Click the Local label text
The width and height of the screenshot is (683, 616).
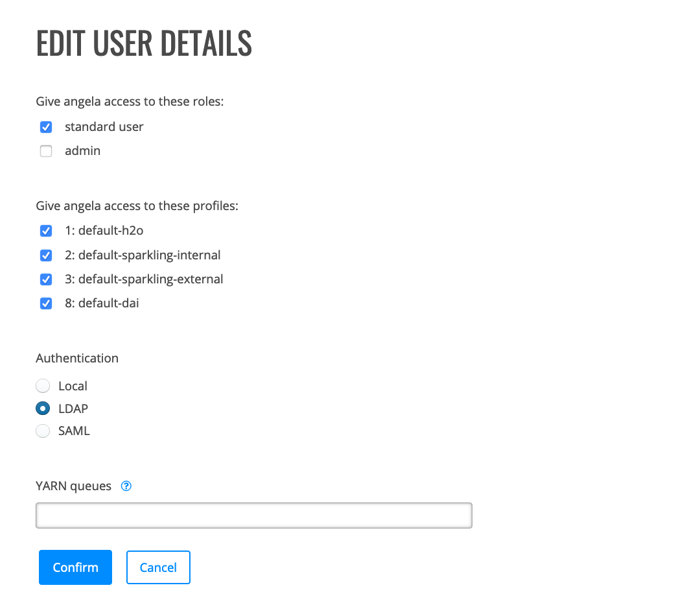click(73, 386)
